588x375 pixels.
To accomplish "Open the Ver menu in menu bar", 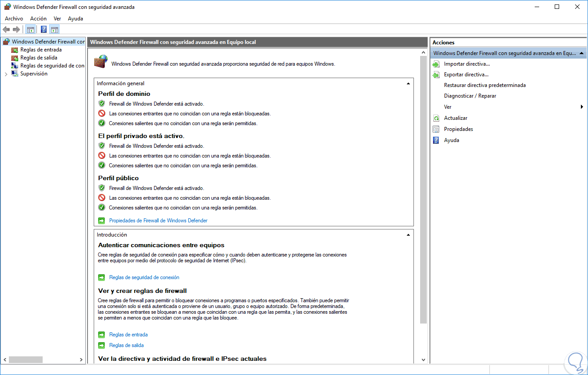I will coord(57,19).
